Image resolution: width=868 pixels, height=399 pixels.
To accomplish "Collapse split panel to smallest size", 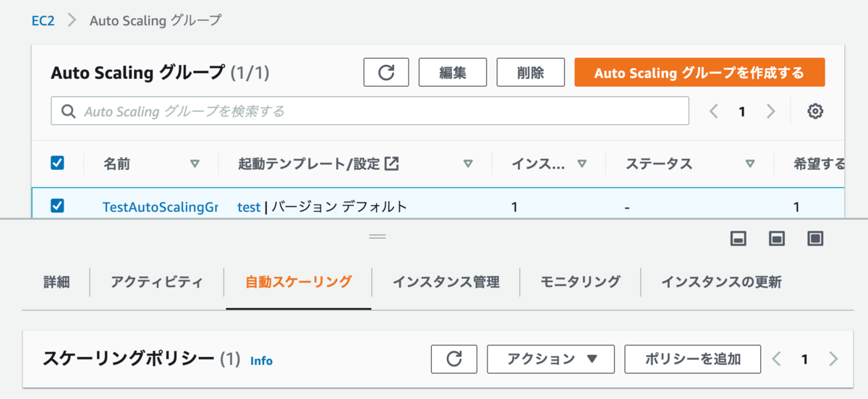I will coord(739,239).
